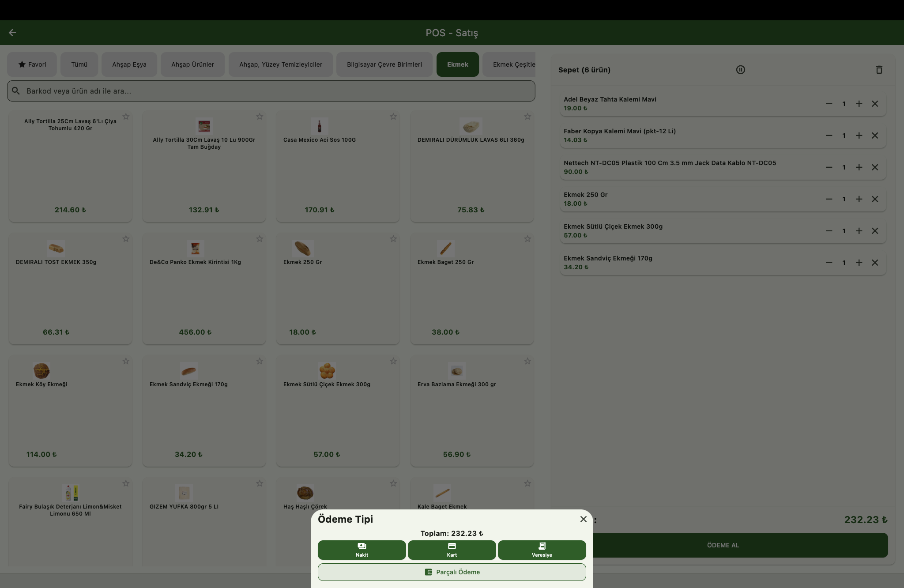Empty the cart with trash icon
This screenshot has height=588, width=904.
coord(879,70)
